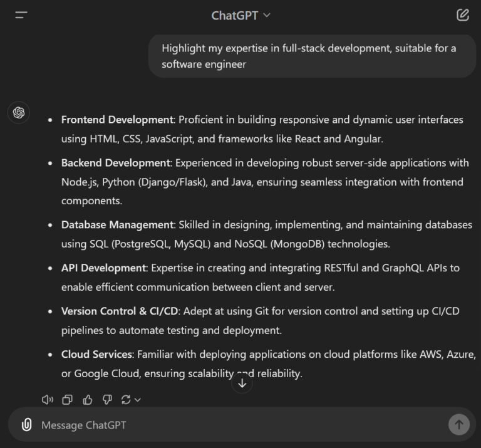Open the sidebar menu icon
Viewport: 481px width, 448px height.
(x=21, y=15)
